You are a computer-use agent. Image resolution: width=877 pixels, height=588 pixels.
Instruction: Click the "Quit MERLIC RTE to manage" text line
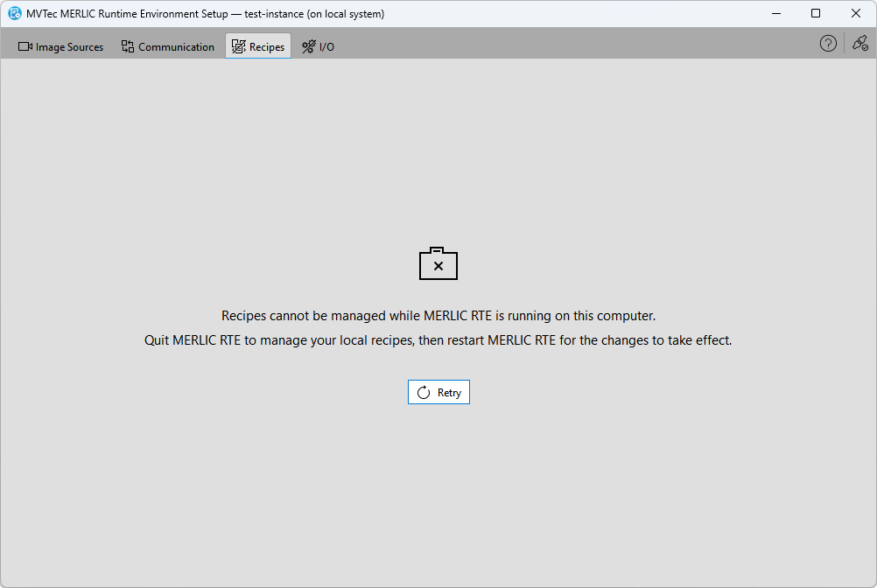coord(438,340)
